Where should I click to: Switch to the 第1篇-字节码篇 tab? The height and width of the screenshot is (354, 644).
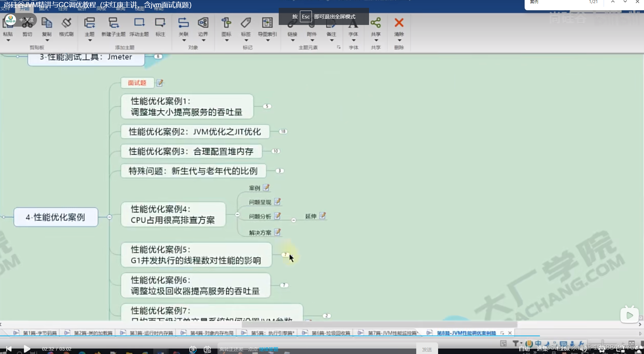coord(35,333)
